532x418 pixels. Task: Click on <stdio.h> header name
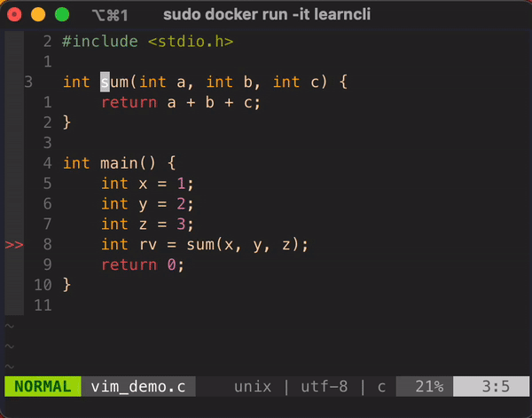[x=191, y=42]
